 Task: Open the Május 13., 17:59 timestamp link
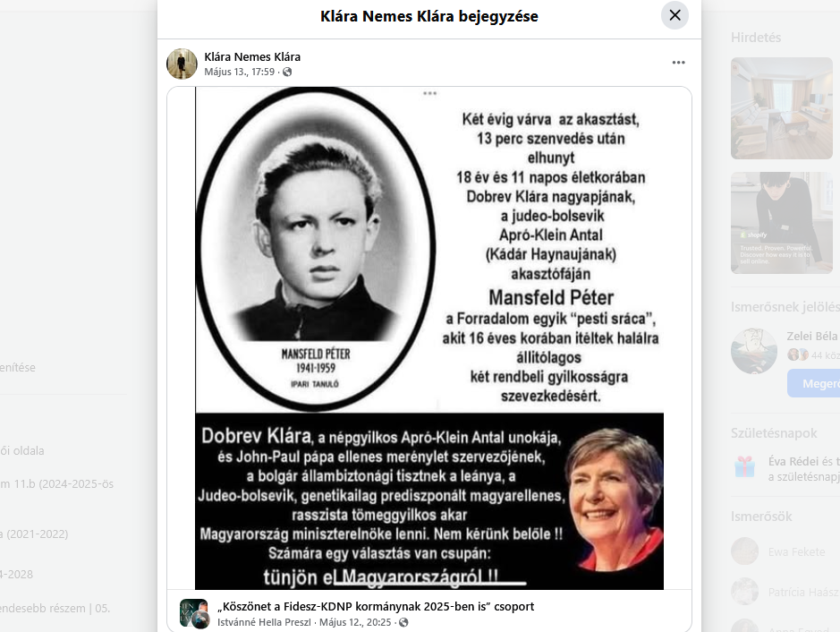tap(240, 72)
